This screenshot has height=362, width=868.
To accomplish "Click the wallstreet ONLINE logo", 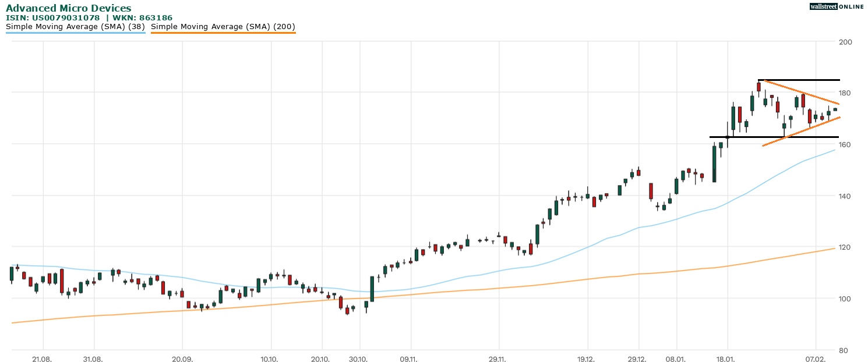I will tap(836, 6).
